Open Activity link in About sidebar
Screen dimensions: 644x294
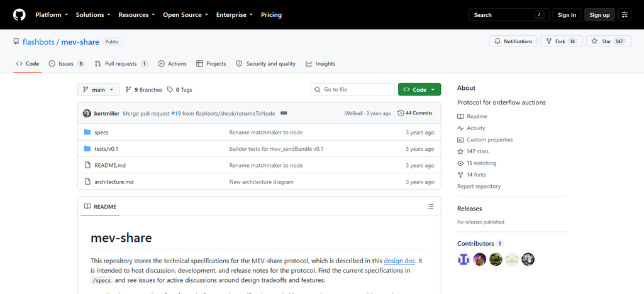471,128
